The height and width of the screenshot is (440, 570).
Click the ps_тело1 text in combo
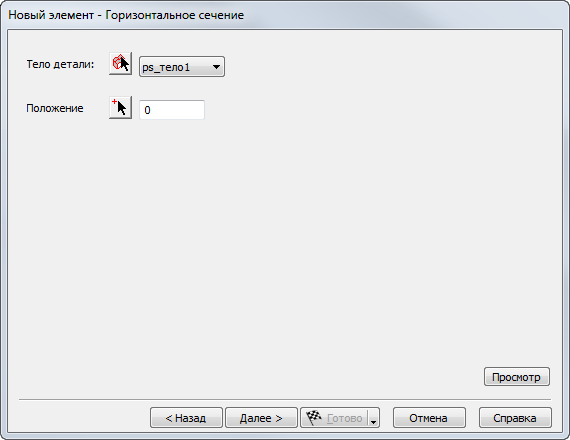166,67
